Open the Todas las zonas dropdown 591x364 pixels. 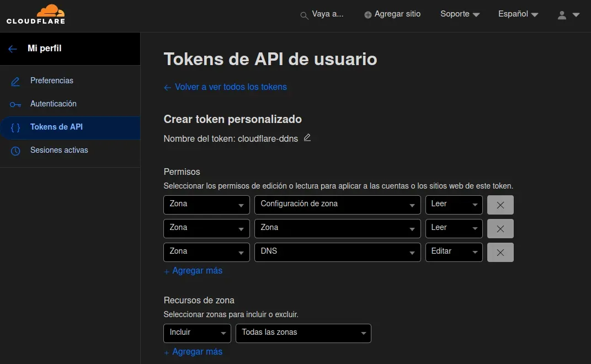tap(303, 333)
